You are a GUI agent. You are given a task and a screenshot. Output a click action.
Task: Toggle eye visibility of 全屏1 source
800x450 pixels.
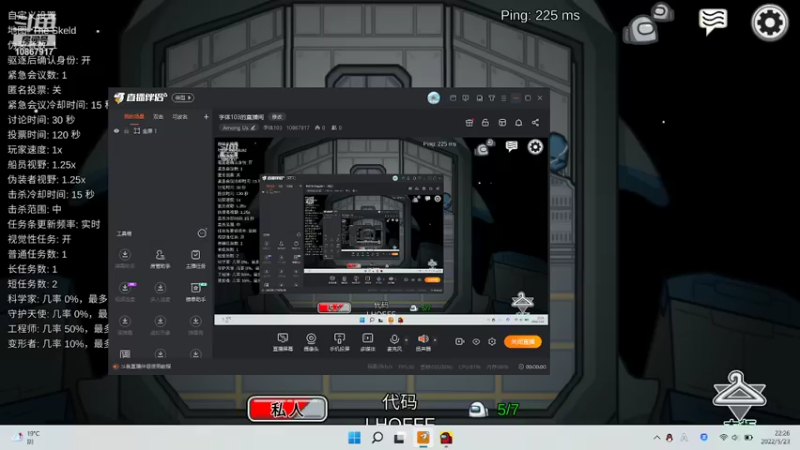116,131
